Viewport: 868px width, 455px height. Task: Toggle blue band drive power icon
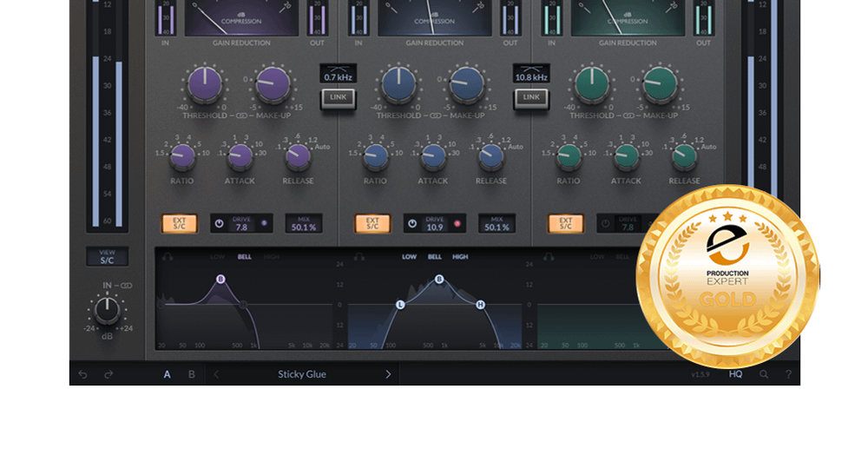coord(411,223)
